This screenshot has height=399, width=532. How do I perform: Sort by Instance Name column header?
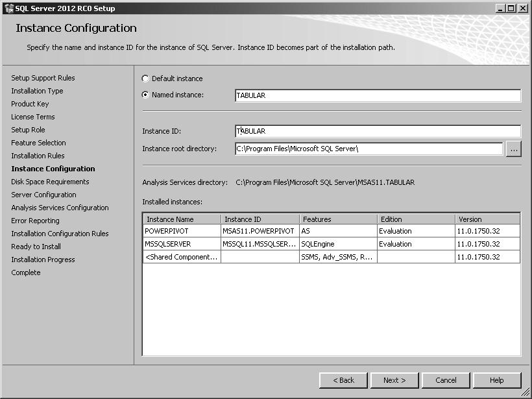[x=182, y=219]
